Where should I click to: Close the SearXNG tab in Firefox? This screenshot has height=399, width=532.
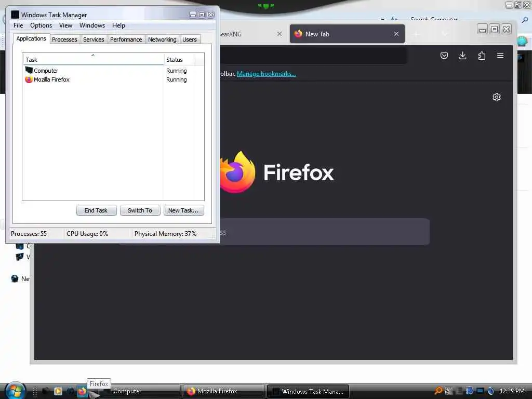pyautogui.click(x=279, y=34)
